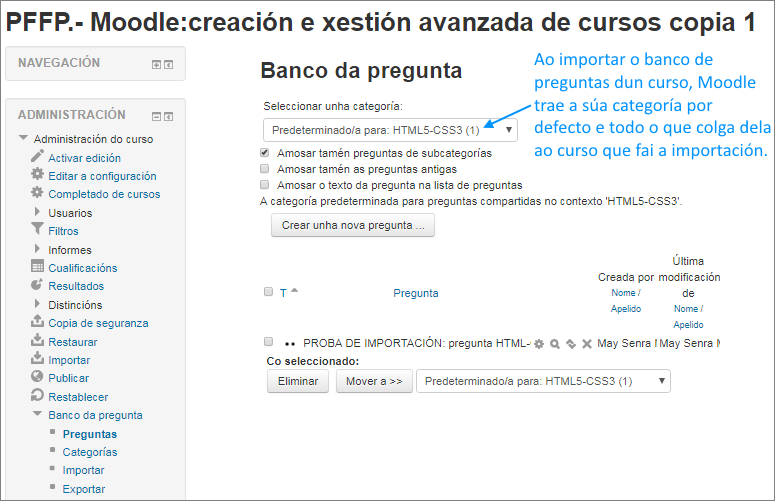775x501 pixels.
Task: Click the circular arrow icon beside Restablecer
Action: [x=37, y=395]
